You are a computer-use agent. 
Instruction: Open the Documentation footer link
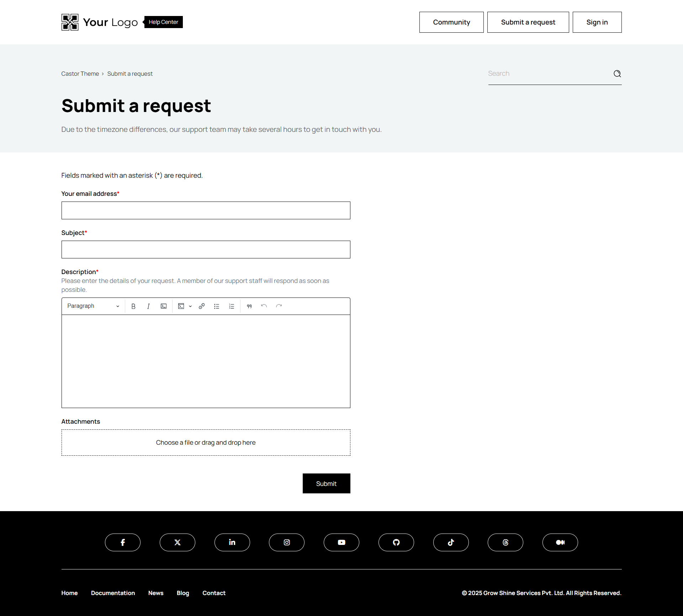coord(113,593)
